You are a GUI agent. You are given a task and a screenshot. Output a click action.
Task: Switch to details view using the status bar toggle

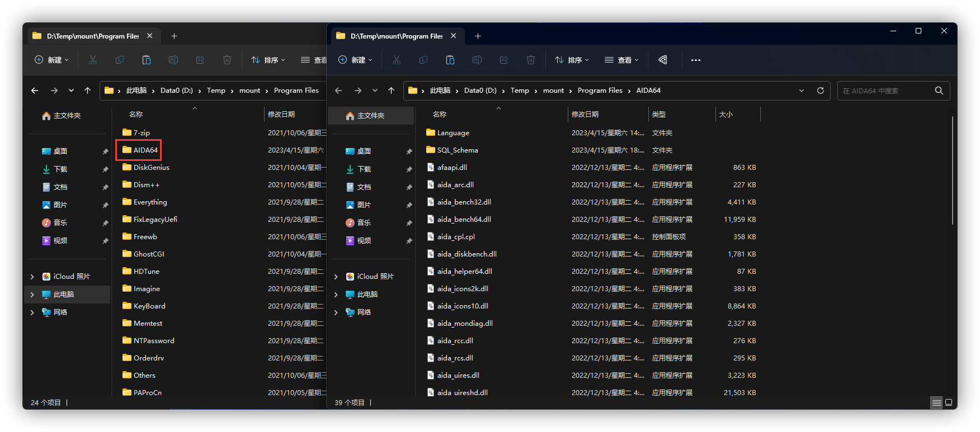point(936,402)
